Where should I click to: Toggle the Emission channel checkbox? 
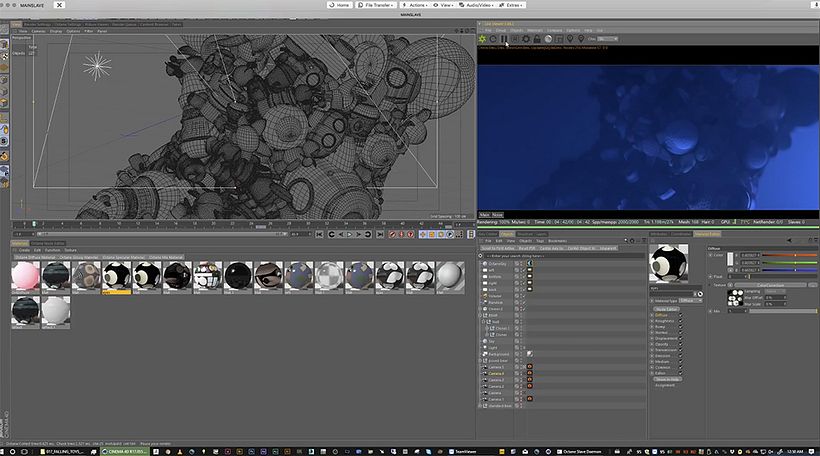click(680, 356)
